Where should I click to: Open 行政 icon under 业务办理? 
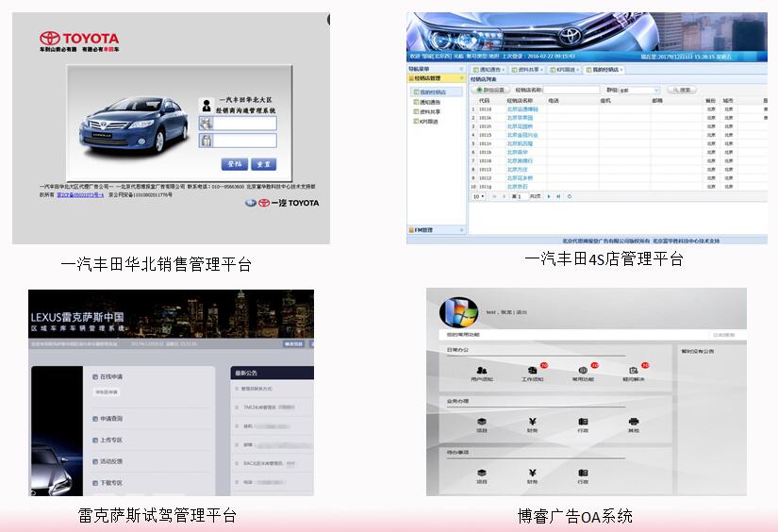tap(583, 422)
